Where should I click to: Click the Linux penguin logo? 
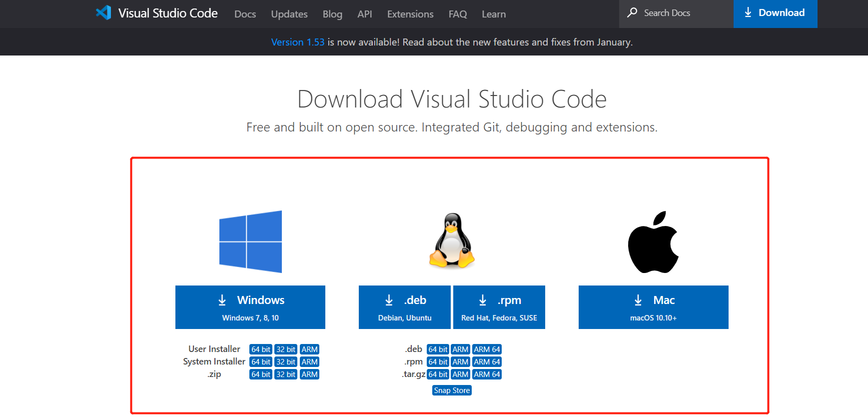[452, 241]
